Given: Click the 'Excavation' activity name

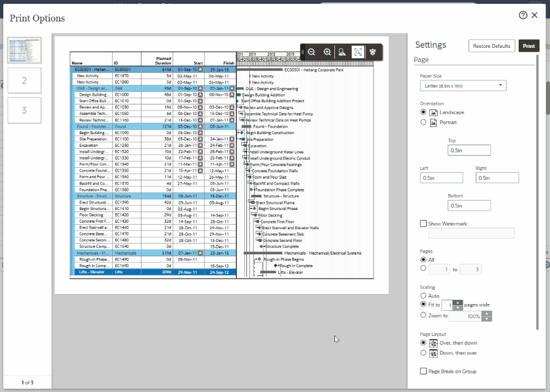Looking at the screenshot, I should (x=89, y=146).
